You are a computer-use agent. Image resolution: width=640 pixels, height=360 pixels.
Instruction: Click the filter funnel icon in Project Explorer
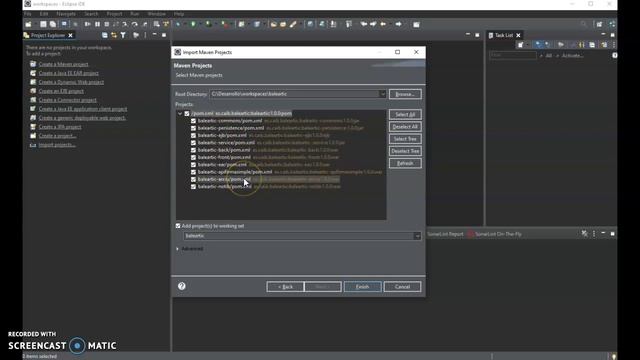click(123, 36)
